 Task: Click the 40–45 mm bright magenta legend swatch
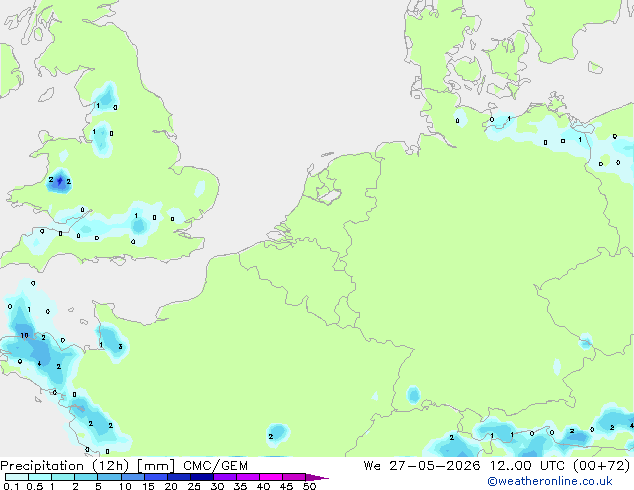271,477
